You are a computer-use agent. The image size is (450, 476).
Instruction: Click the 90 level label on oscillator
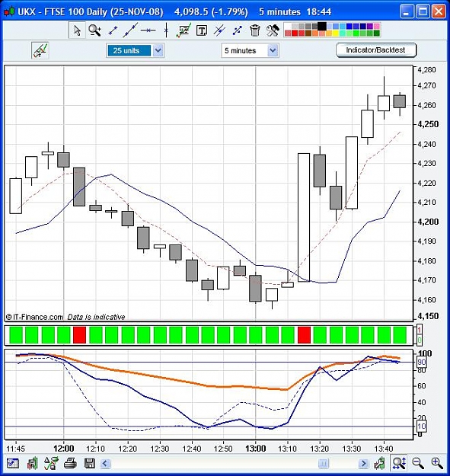pos(422,362)
